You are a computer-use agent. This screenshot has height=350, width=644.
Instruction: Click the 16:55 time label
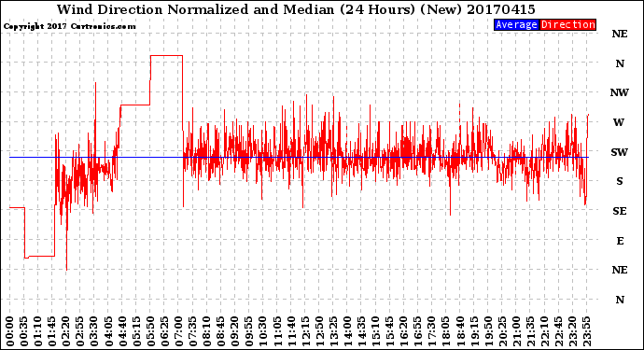[418, 331]
